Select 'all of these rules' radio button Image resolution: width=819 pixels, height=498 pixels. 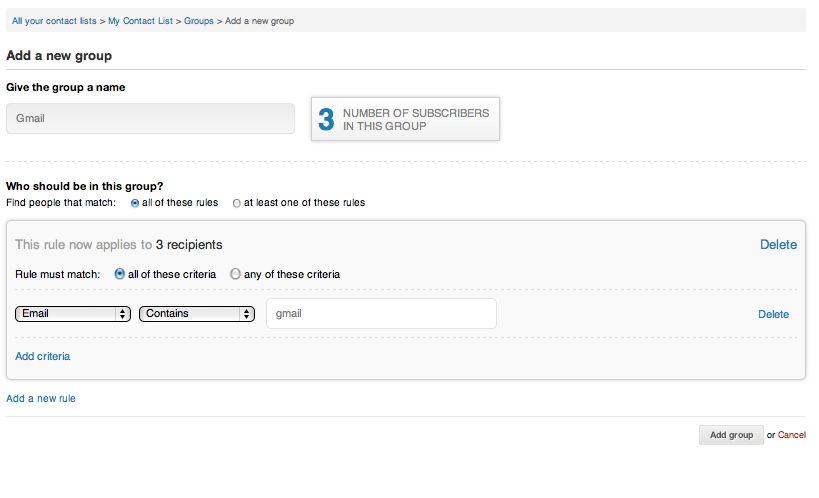coord(135,203)
